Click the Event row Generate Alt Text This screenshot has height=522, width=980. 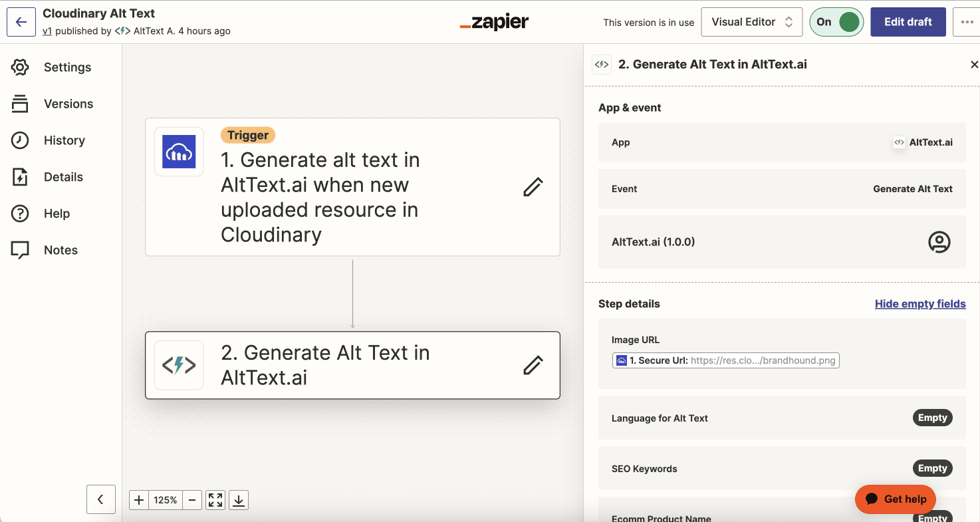[782, 189]
